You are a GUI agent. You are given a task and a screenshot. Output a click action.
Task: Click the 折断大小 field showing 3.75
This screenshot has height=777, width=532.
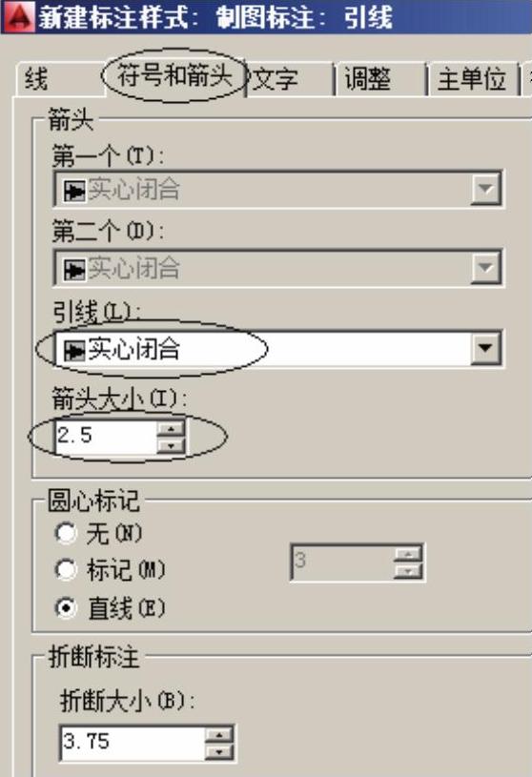point(132,743)
